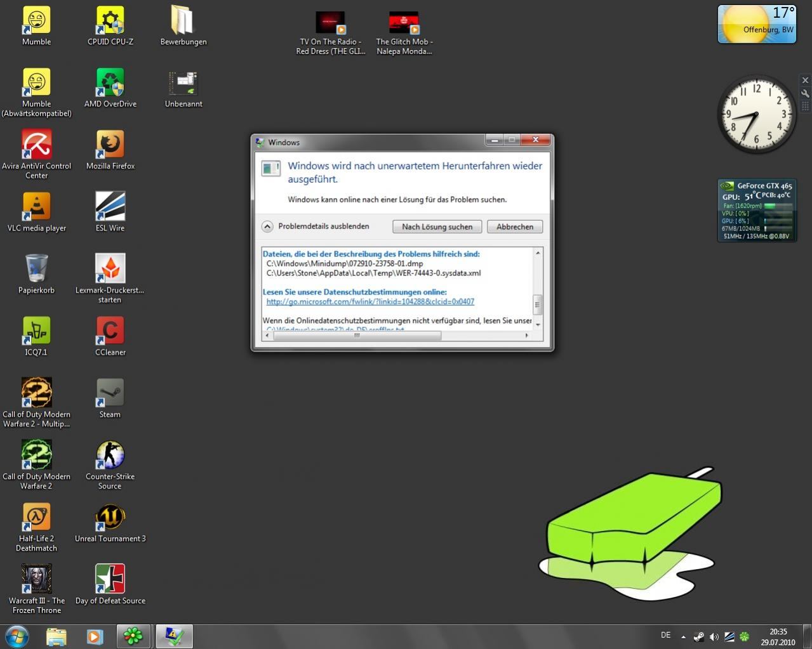Open Lexmark-Druckerstart shortcut
Screen dimensions: 812x649
point(110,279)
